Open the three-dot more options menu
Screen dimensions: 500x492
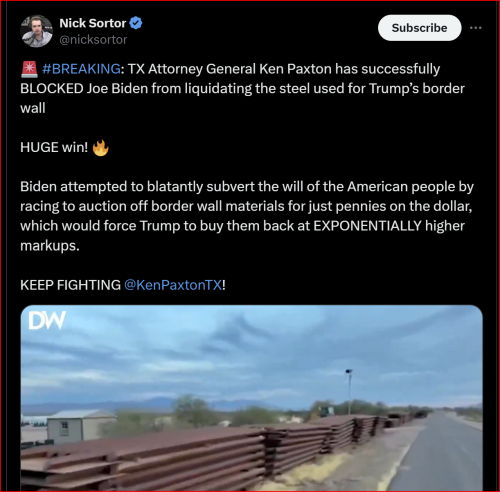[475, 28]
